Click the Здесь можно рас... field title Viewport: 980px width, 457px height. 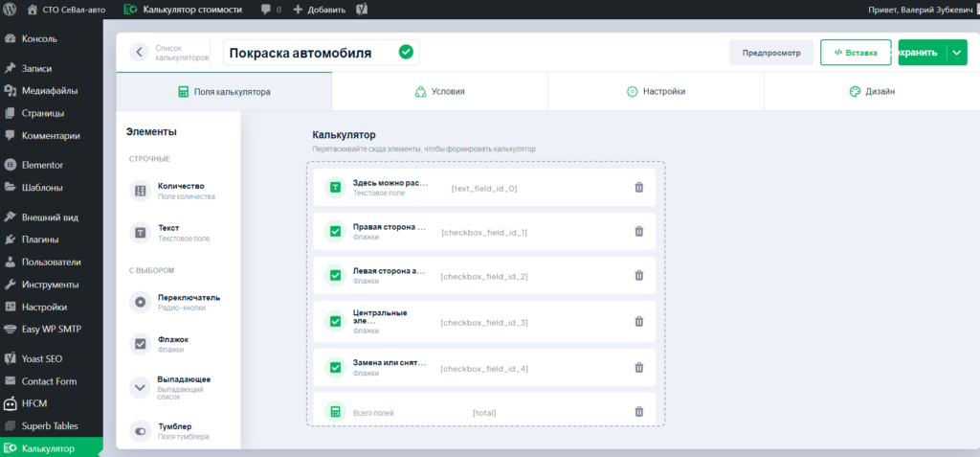point(390,183)
